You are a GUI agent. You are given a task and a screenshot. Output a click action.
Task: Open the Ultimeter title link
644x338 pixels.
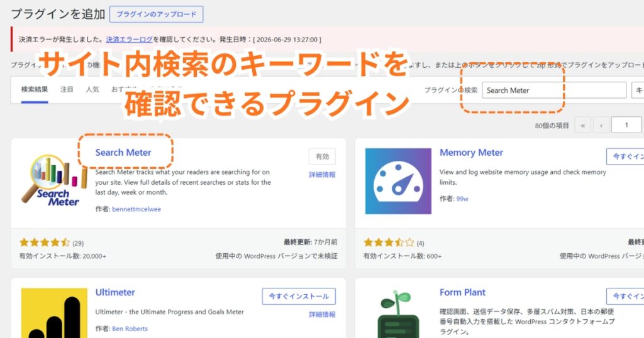point(115,293)
